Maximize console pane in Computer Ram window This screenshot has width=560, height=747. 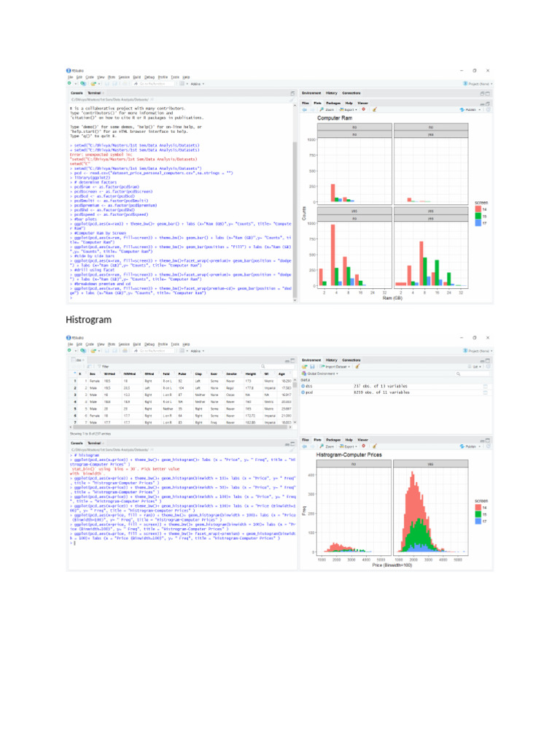(x=292, y=93)
